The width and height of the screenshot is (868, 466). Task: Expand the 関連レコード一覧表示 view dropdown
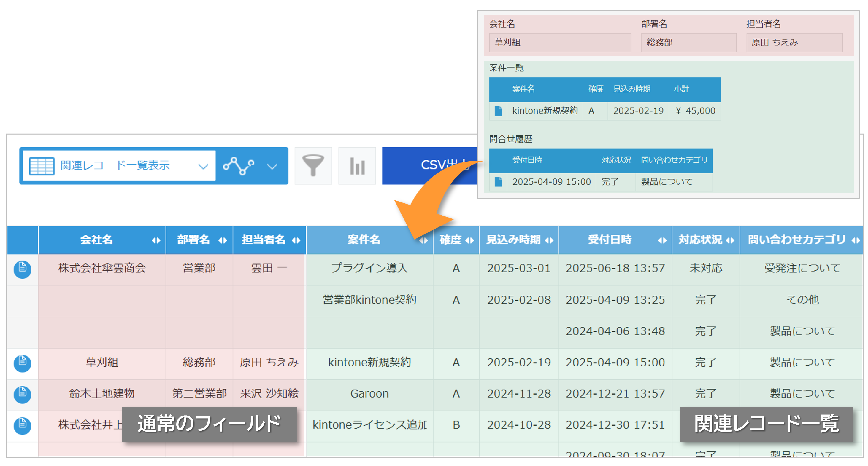203,166
